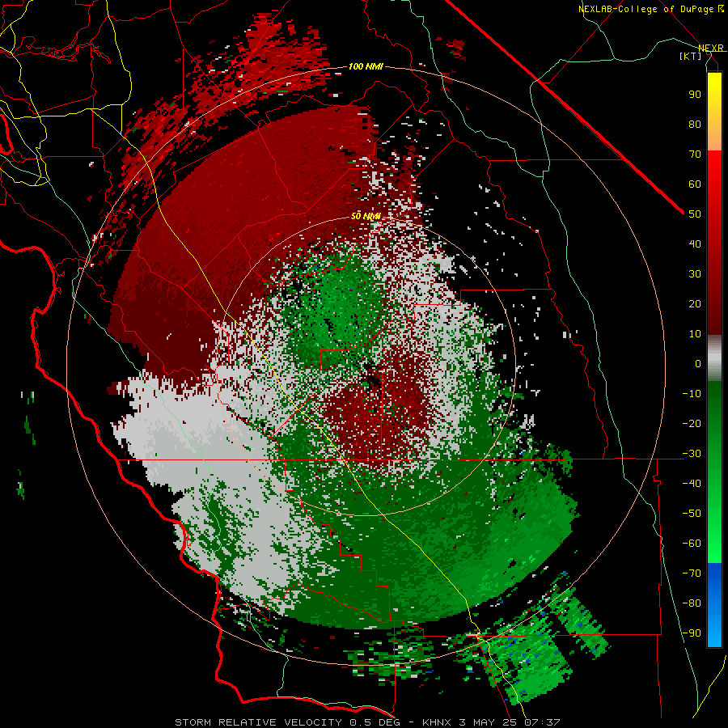Viewport: 728px width, 728px height.
Task: Click the 0 value on the velocity scale
Action: (698, 363)
